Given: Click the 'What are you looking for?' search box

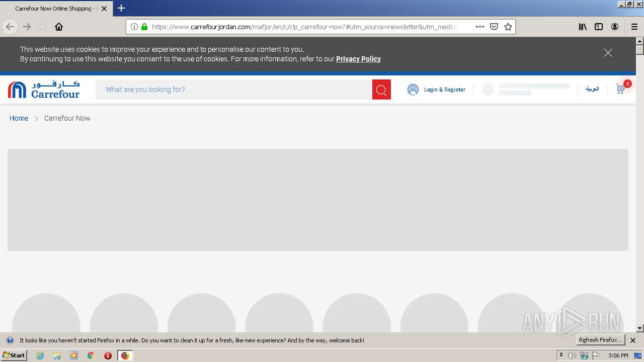Looking at the screenshot, I should coord(234,89).
